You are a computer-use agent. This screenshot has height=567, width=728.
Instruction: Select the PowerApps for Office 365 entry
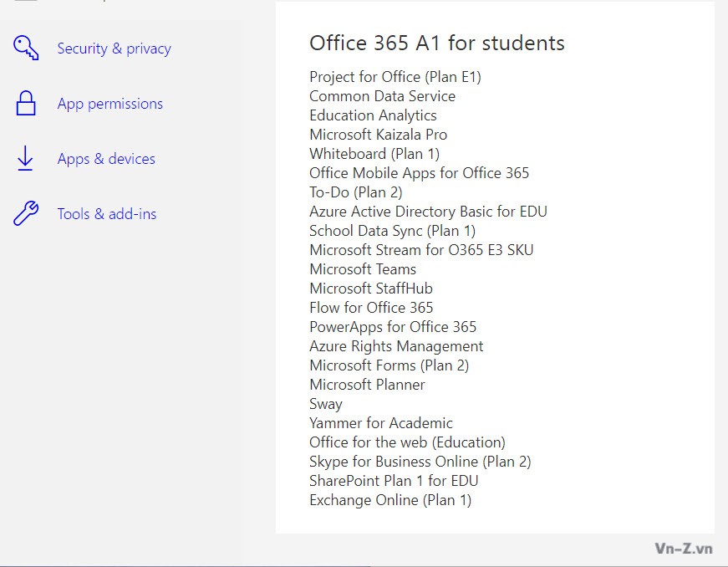click(393, 327)
